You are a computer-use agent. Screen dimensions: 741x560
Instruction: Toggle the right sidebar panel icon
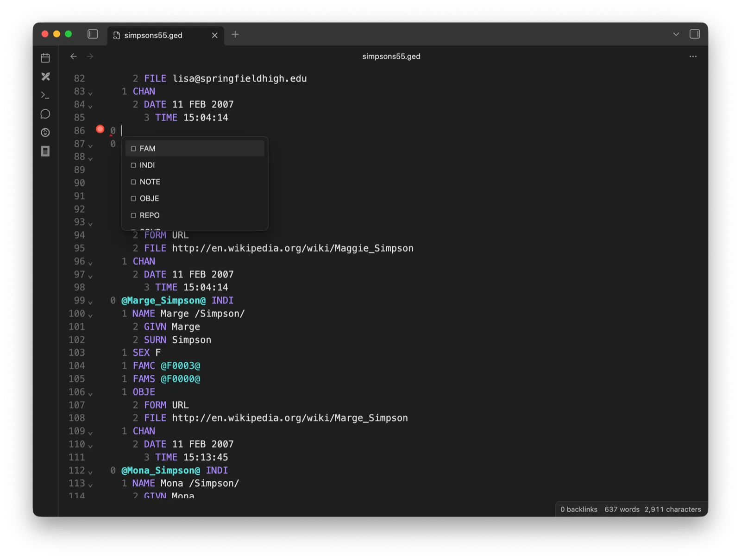pos(694,34)
